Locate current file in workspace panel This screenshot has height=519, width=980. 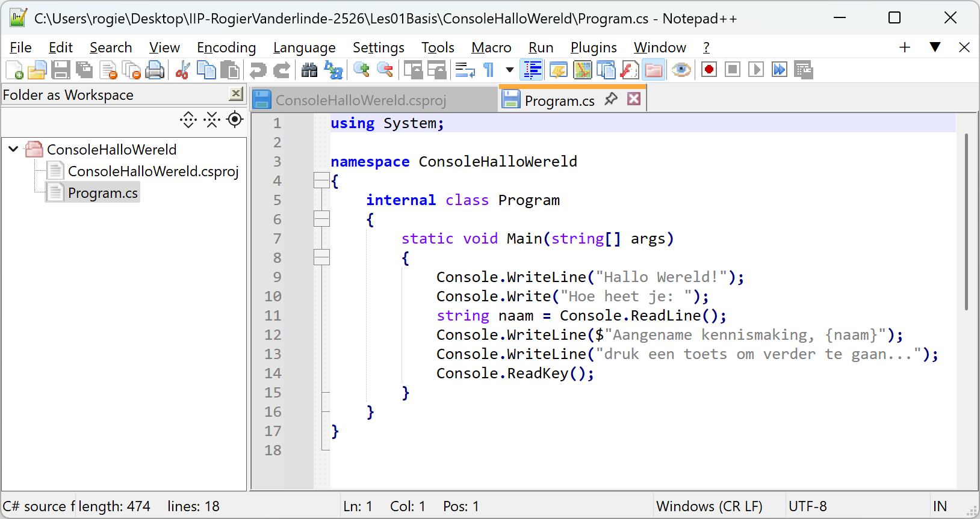click(235, 120)
